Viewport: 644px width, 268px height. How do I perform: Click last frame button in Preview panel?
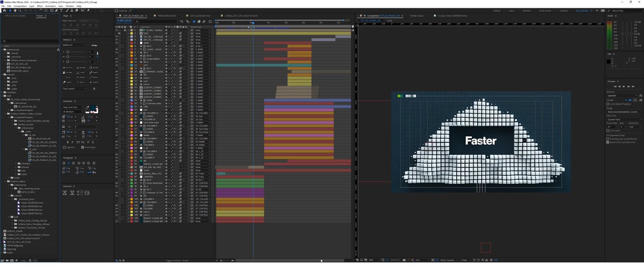(x=633, y=86)
